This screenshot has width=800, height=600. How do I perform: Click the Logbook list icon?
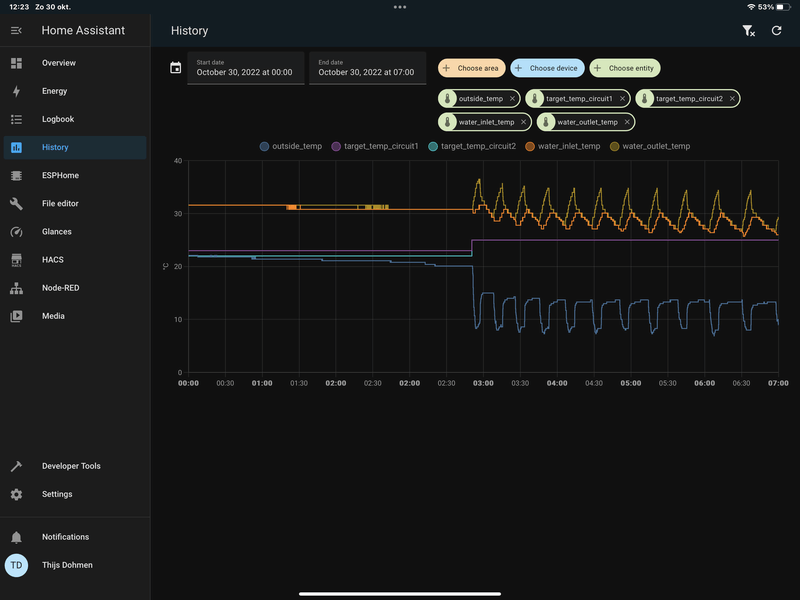[16, 119]
